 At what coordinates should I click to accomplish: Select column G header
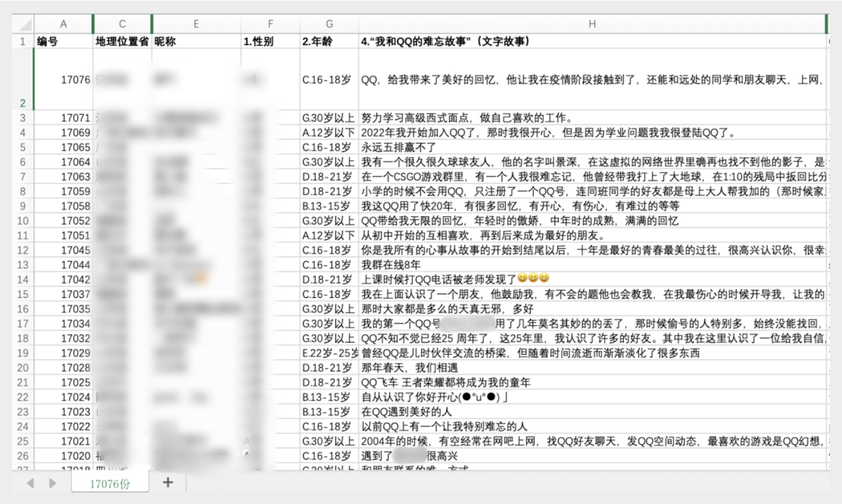click(x=329, y=24)
